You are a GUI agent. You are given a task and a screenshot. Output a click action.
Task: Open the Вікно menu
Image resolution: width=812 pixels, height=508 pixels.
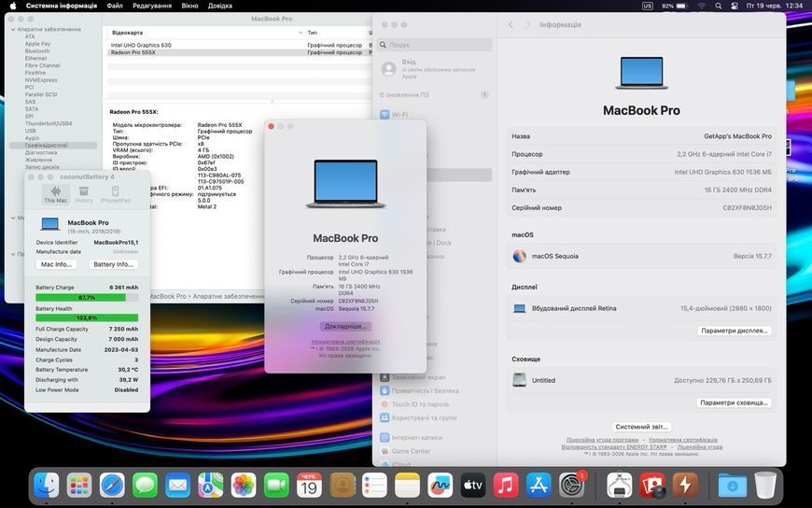pyautogui.click(x=189, y=6)
